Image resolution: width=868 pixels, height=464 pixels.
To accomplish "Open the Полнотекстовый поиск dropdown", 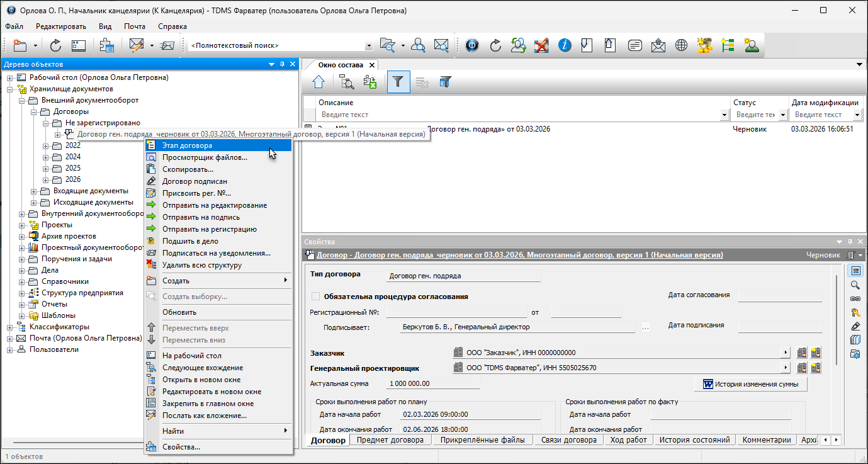I will 369,46.
